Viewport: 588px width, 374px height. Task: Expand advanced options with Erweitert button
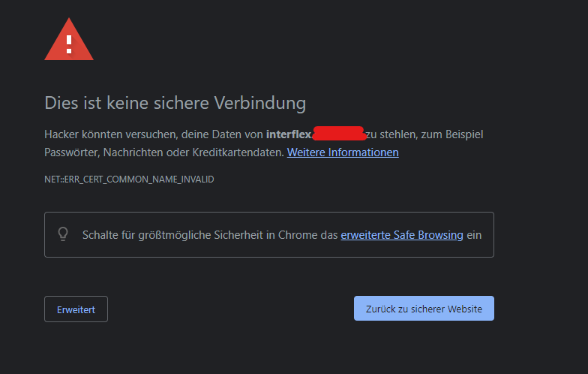(76, 309)
